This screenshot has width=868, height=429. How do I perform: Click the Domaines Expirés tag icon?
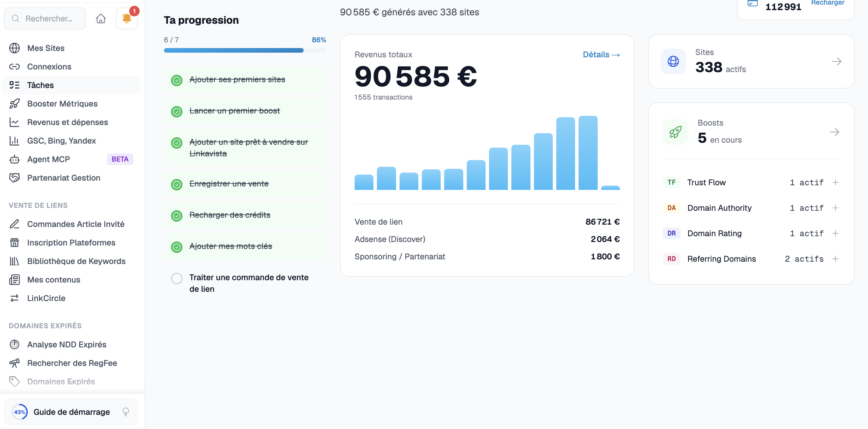pos(14,382)
